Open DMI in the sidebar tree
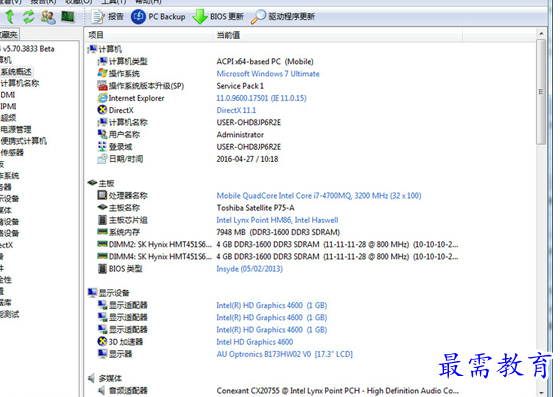 (x=8, y=95)
